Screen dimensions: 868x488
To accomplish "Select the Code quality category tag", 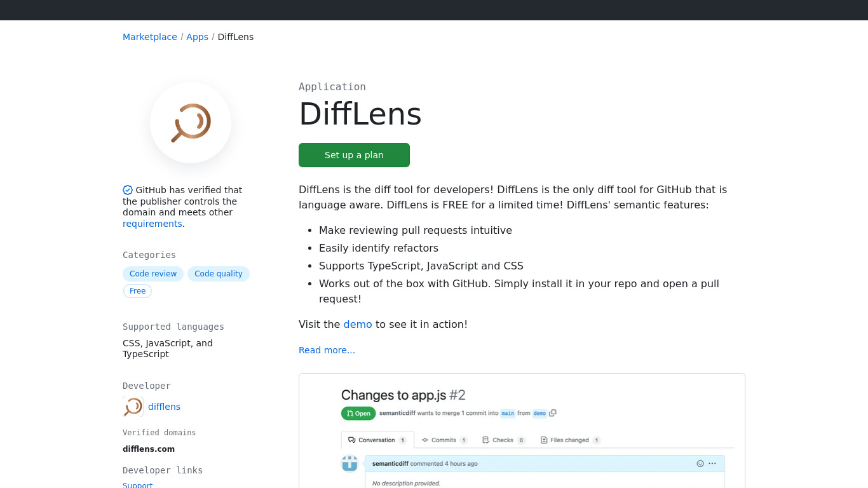I will [219, 274].
